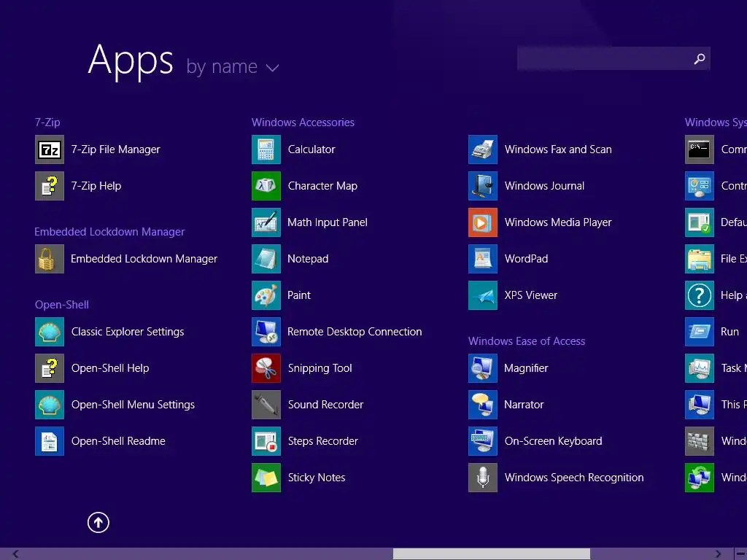Click the magnifying glass search button
This screenshot has width=747, height=560.
point(700,58)
